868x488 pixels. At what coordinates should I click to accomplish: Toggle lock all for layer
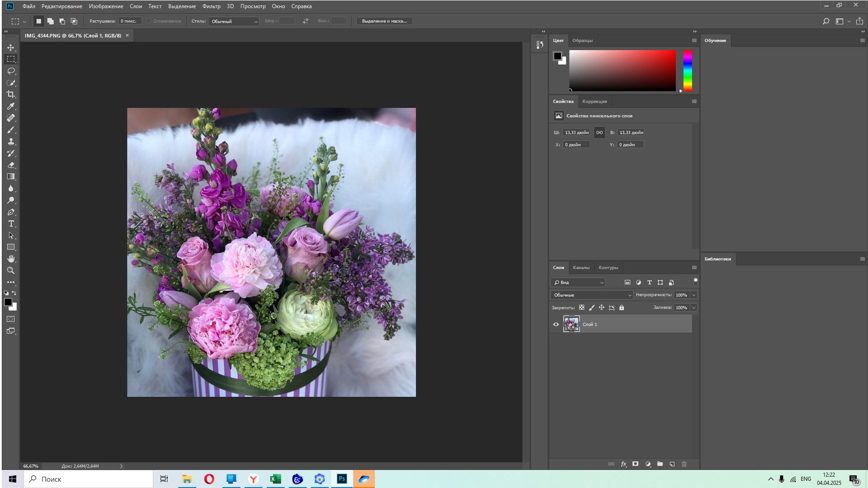click(622, 308)
